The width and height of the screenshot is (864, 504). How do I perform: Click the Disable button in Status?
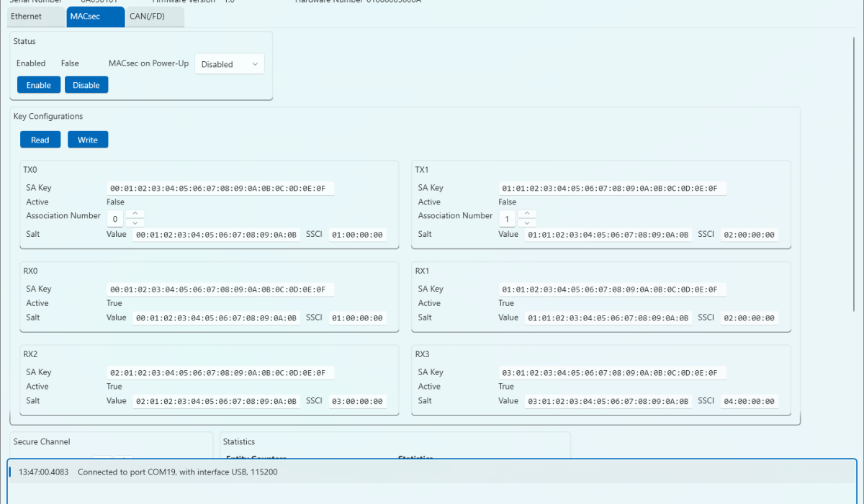86,85
